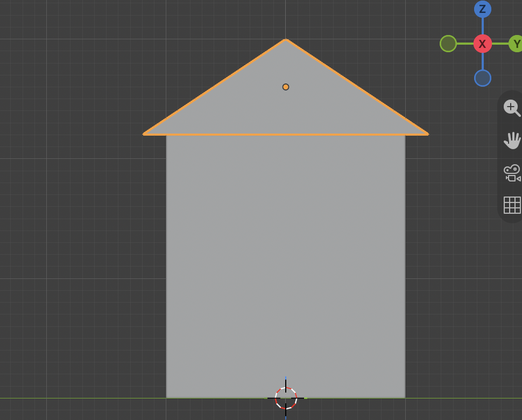Switch orthographic/perspective with the grid icon
The height and width of the screenshot is (420, 522).
pos(512,205)
